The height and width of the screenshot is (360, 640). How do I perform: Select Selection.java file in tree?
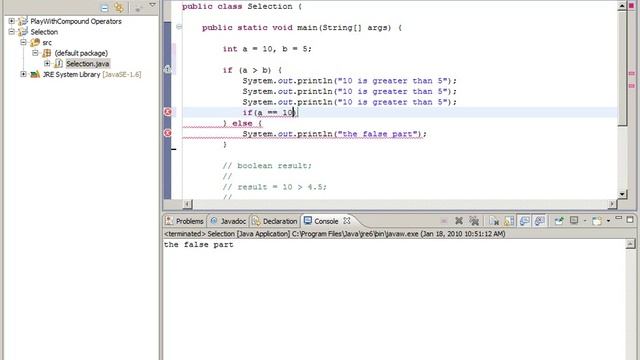tap(88, 64)
